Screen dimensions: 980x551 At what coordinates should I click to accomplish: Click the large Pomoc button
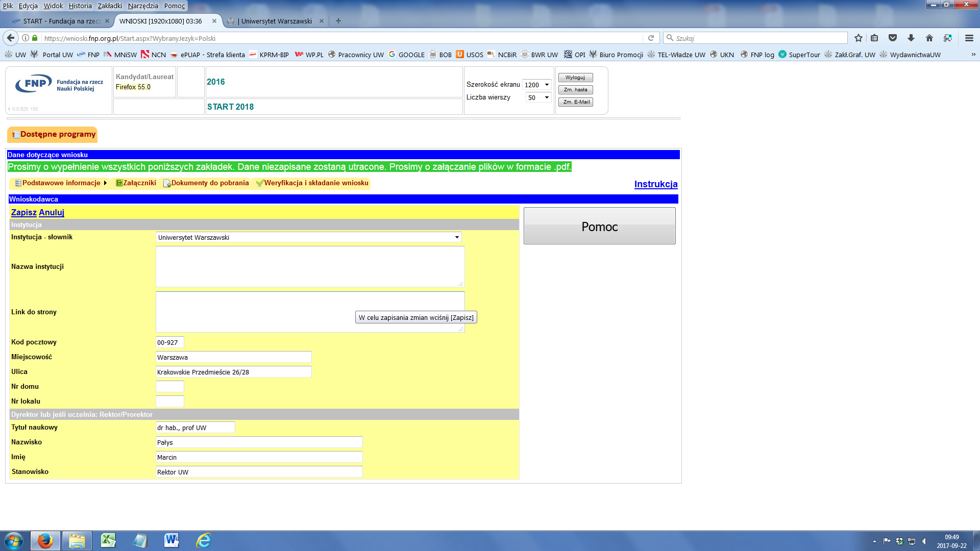point(599,226)
